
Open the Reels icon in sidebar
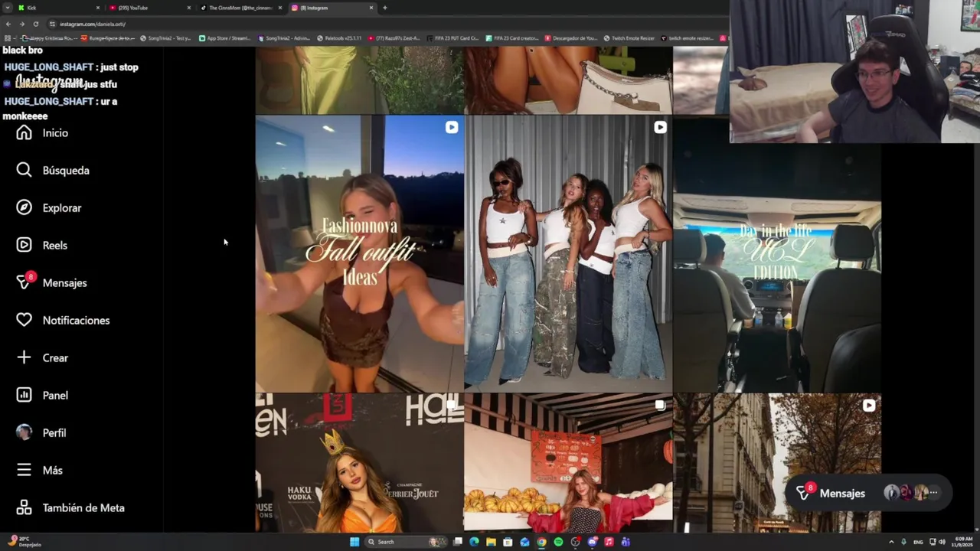[x=24, y=246]
